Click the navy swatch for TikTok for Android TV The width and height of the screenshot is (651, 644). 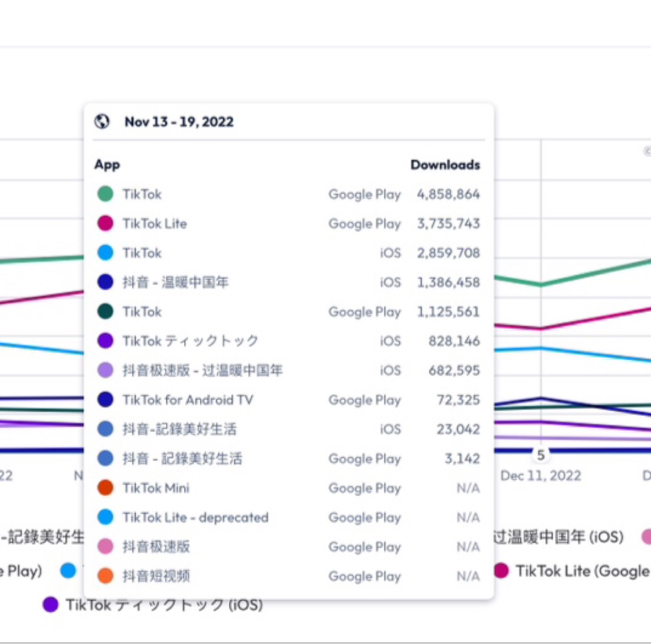point(105,399)
